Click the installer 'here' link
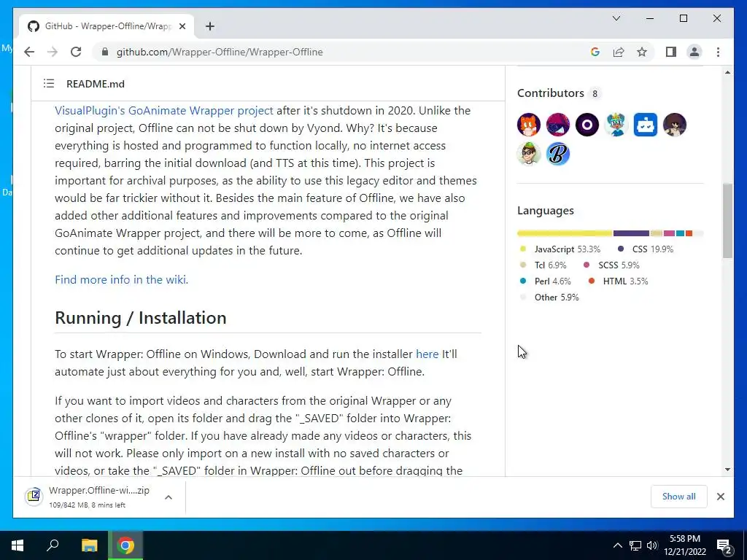Viewport: 747px width, 560px height. [x=427, y=354]
